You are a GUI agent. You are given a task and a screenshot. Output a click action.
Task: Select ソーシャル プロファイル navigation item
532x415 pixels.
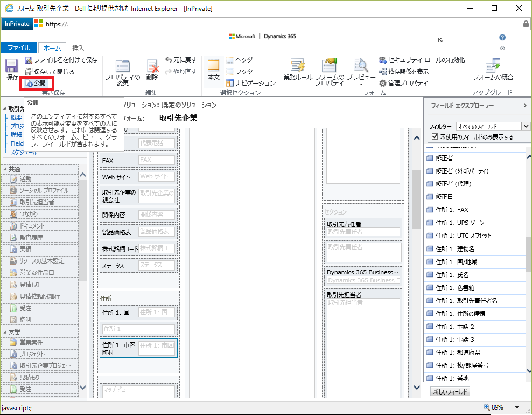point(40,190)
